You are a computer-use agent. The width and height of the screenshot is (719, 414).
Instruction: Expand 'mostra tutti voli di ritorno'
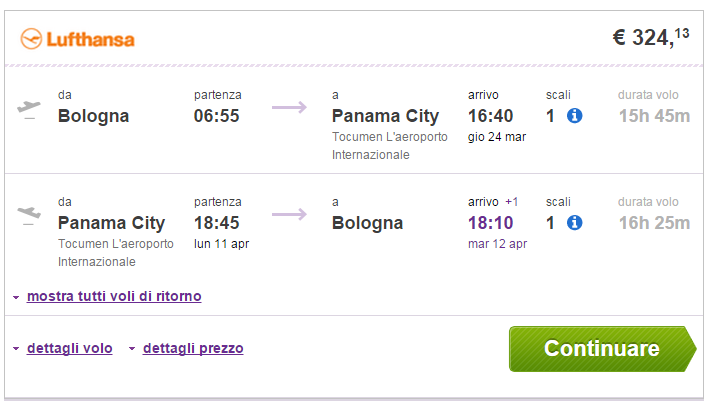(x=114, y=296)
